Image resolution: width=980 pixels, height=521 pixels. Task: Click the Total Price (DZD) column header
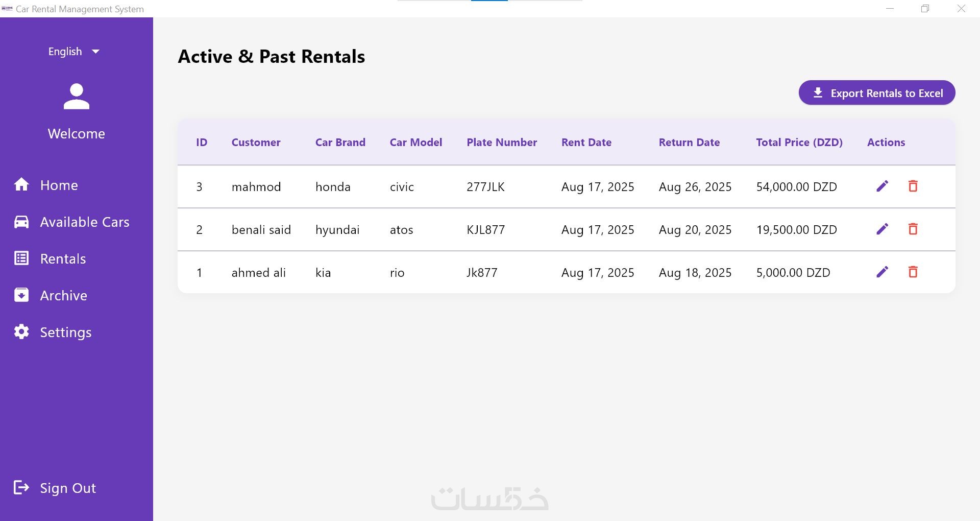click(799, 143)
